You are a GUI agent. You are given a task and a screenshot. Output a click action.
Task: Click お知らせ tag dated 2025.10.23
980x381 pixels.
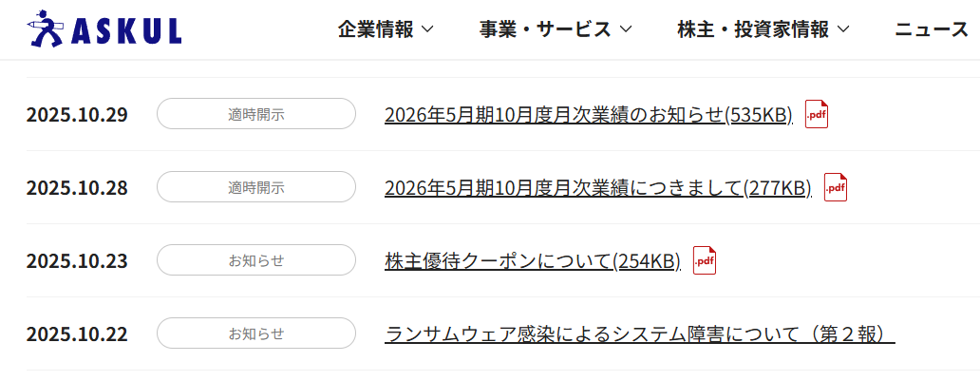(x=255, y=260)
